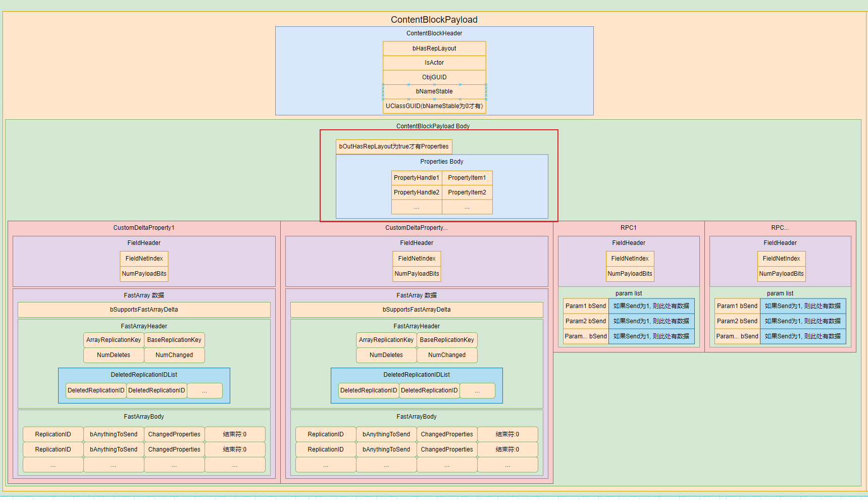Select NumChanged in CustomDeltaProperty1
Screen dimensions: 868x500
tap(174, 355)
